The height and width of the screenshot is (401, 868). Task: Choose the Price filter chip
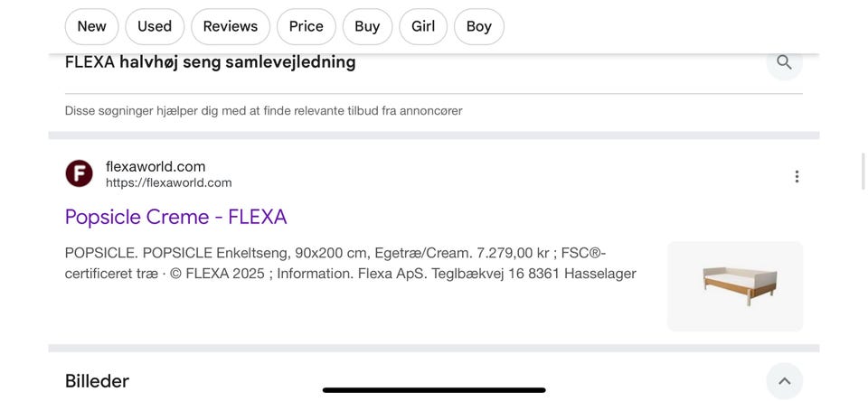point(307,26)
